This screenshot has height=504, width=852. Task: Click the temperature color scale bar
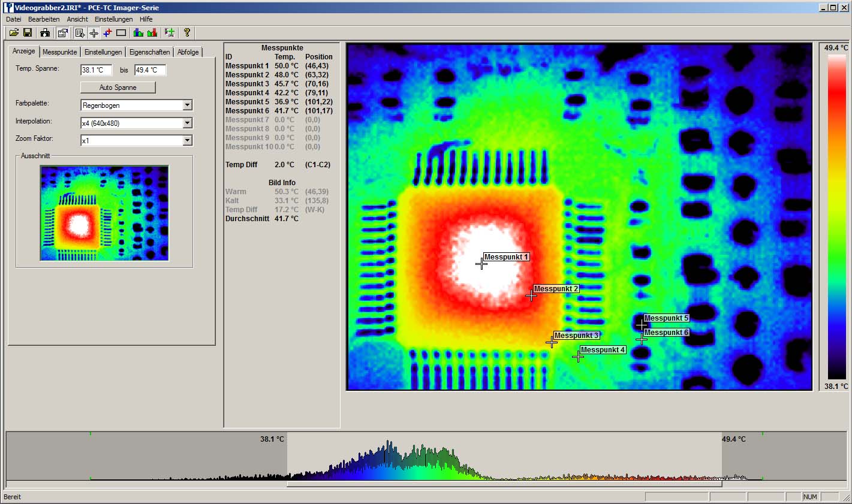point(836,216)
